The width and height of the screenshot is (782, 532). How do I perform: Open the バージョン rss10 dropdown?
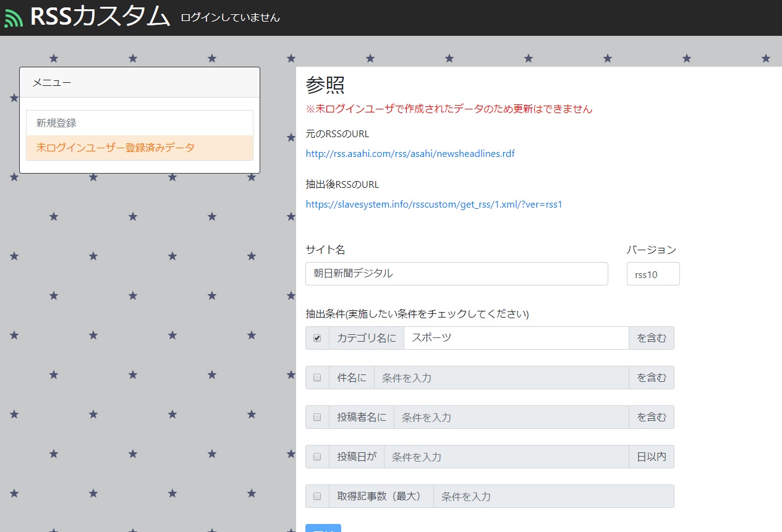click(x=653, y=274)
